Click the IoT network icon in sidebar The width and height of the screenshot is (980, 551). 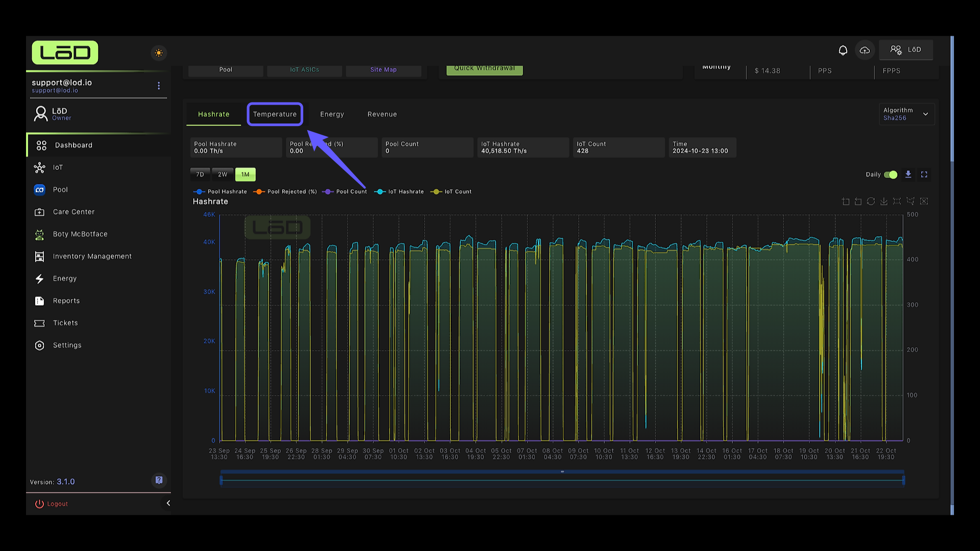pyautogui.click(x=39, y=167)
